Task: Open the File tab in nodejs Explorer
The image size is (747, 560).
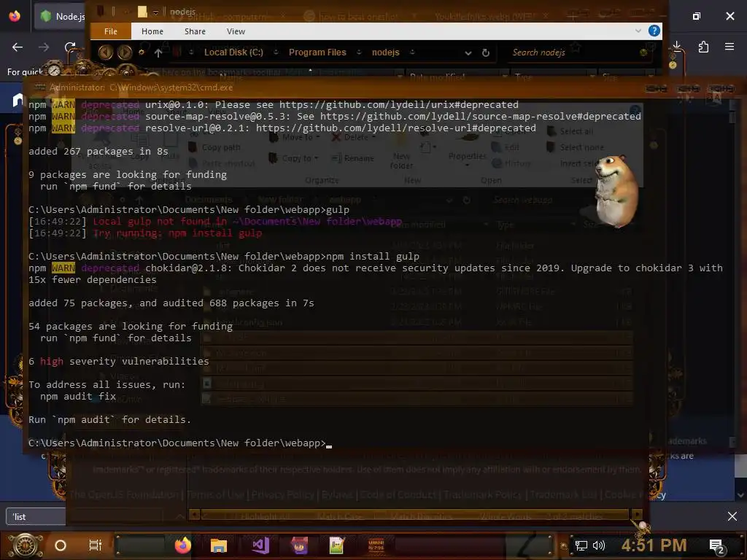Action: [x=111, y=31]
